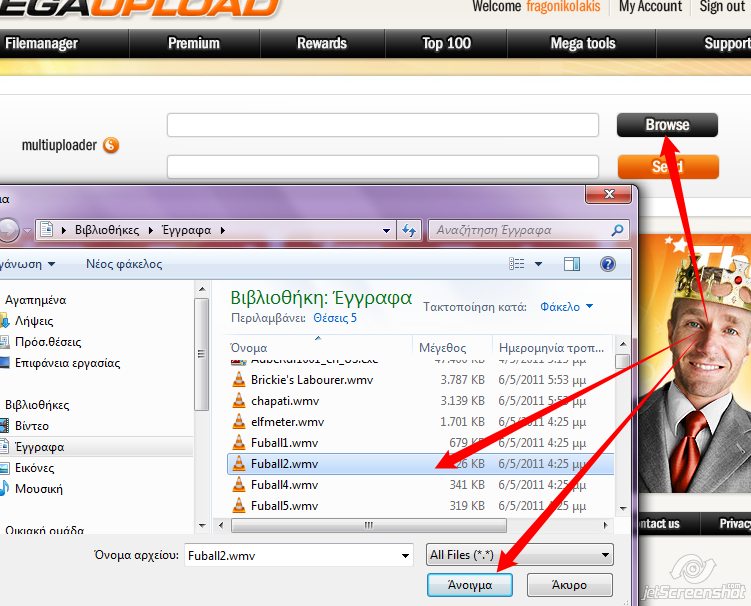Click VLC icon of chapati.wmv

239,400
